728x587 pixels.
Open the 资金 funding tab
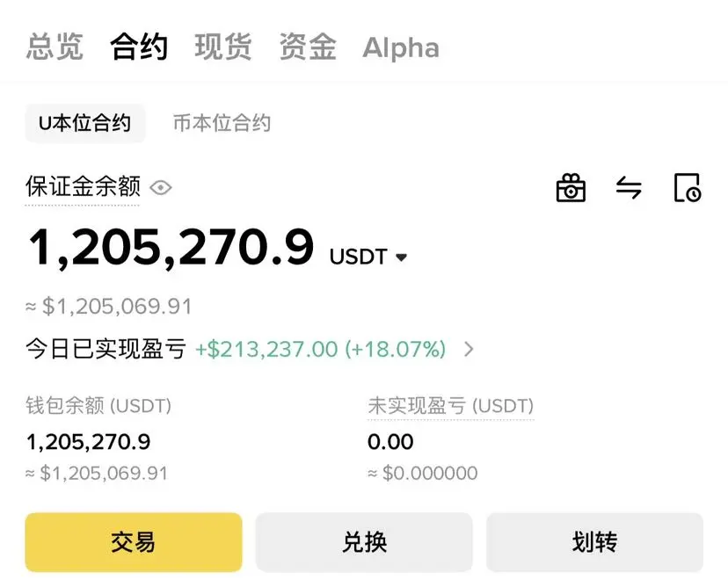coord(308,47)
